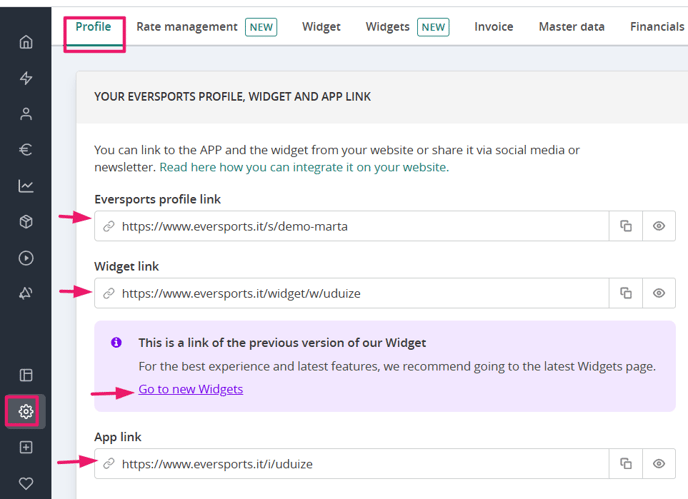Switch to the Profile tab
688x499 pixels.
point(93,27)
